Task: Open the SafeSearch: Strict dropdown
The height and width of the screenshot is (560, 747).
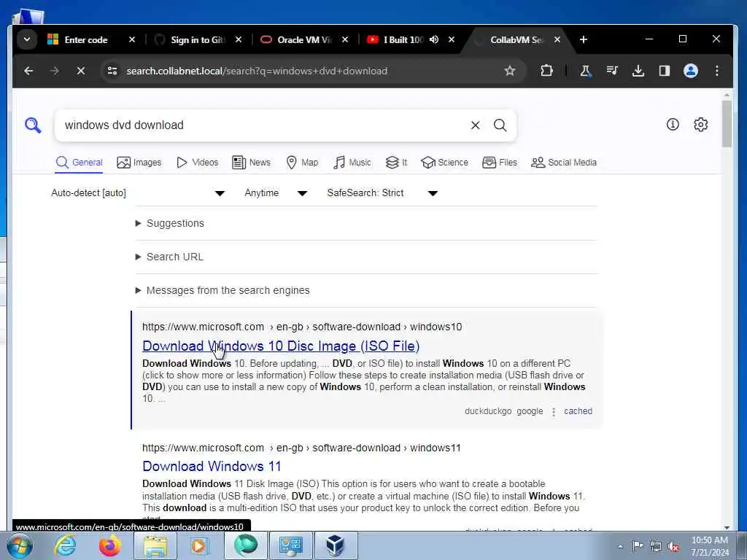Action: [x=382, y=192]
